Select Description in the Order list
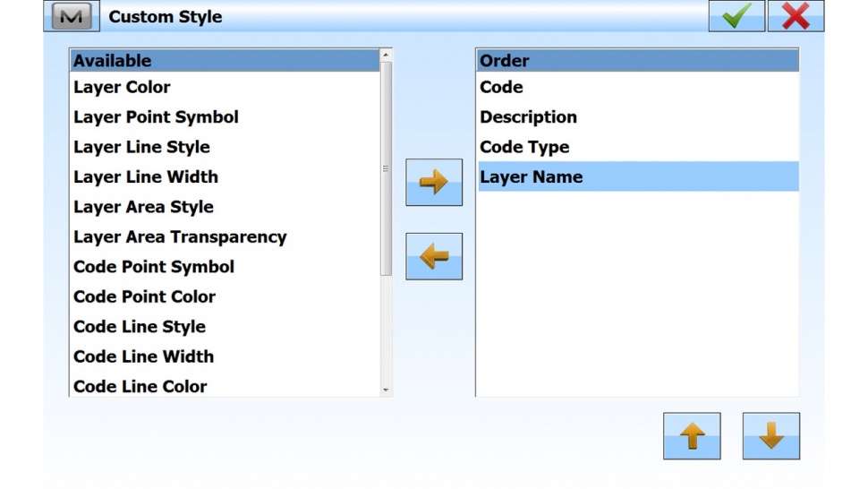The width and height of the screenshot is (868, 489). click(528, 117)
